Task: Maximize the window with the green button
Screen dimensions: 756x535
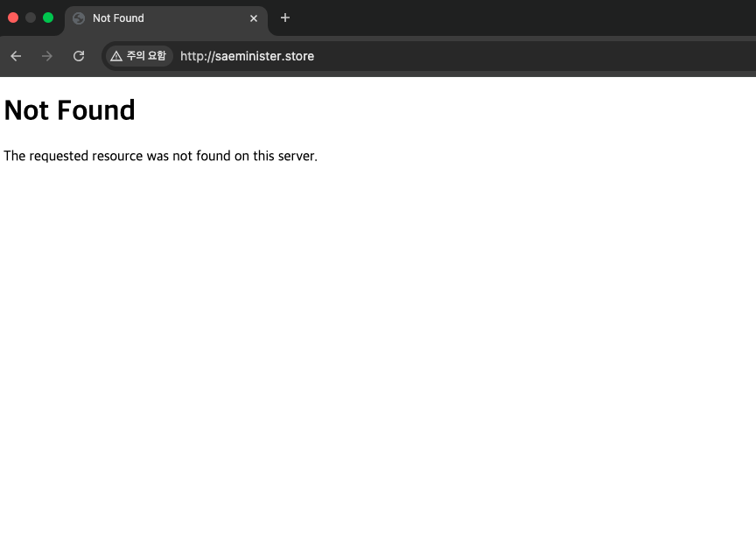Action: click(x=48, y=18)
